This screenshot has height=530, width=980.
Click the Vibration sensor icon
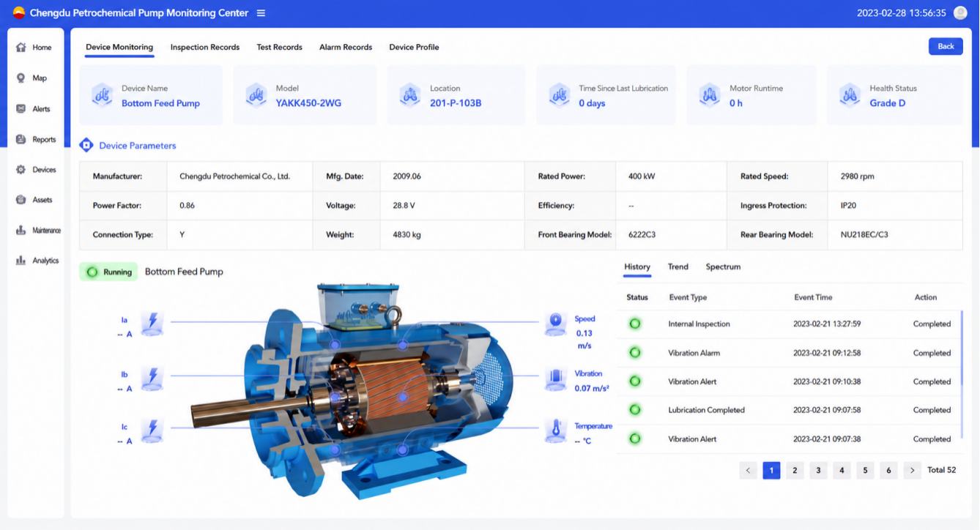point(555,378)
